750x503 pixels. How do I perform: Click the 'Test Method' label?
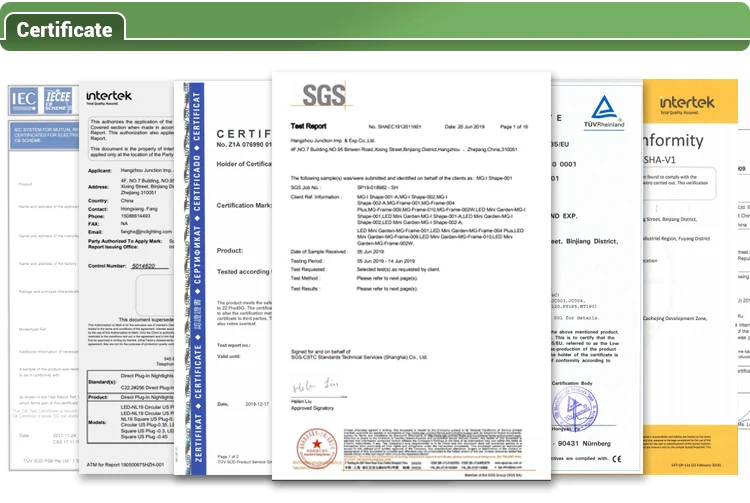[x=305, y=278]
